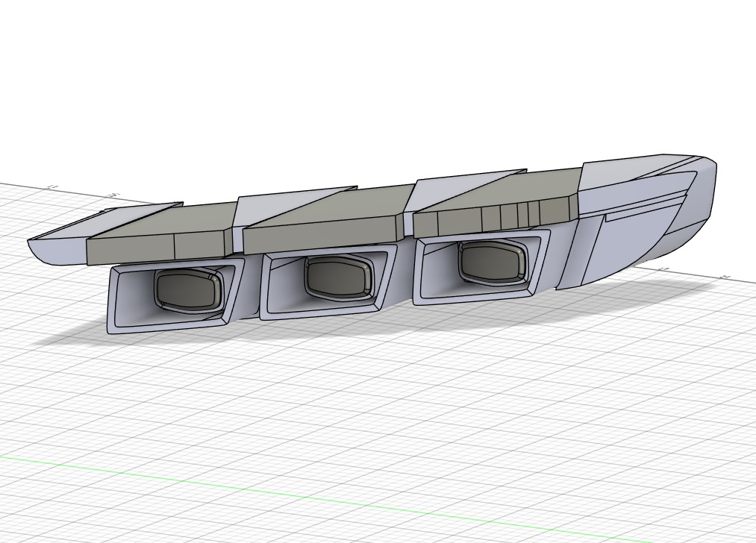This screenshot has height=543, width=756.
Task: Select the middle exhaust tip's inner oval
Action: (338, 277)
